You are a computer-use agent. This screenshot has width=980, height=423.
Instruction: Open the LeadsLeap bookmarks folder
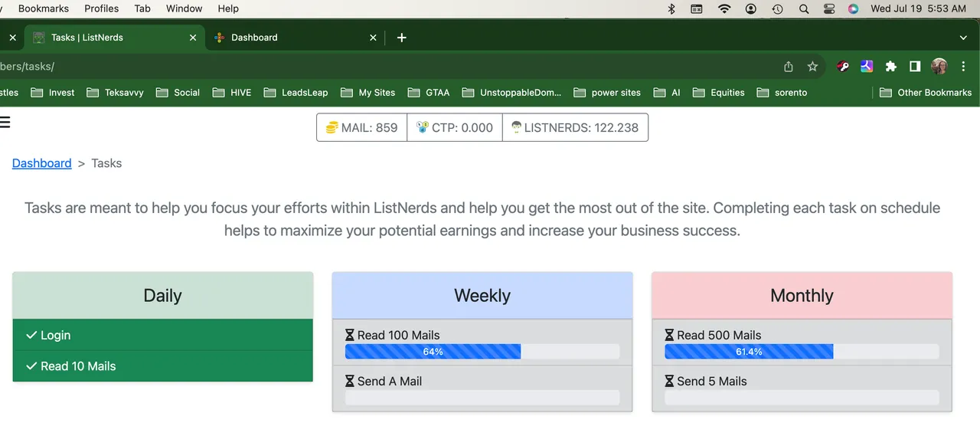pos(296,93)
